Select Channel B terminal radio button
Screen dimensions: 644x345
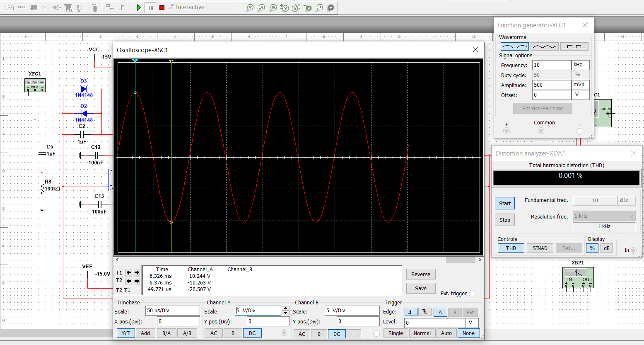tap(376, 333)
